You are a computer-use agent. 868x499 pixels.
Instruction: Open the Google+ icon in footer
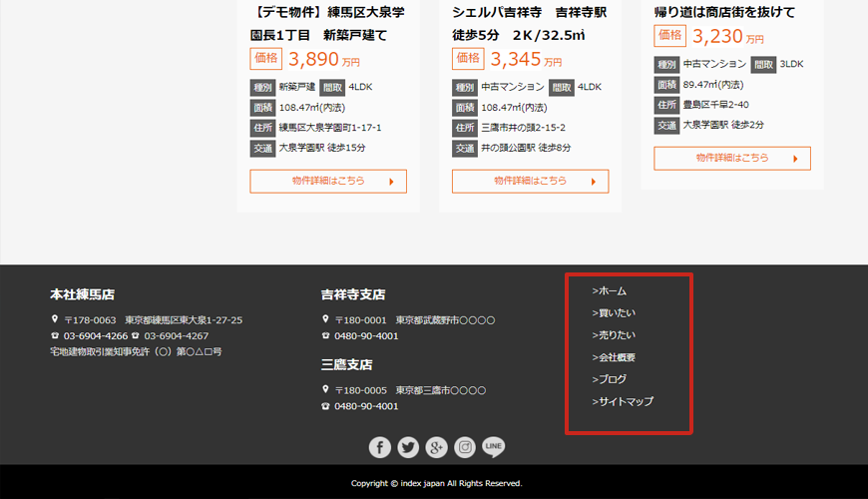[436, 447]
